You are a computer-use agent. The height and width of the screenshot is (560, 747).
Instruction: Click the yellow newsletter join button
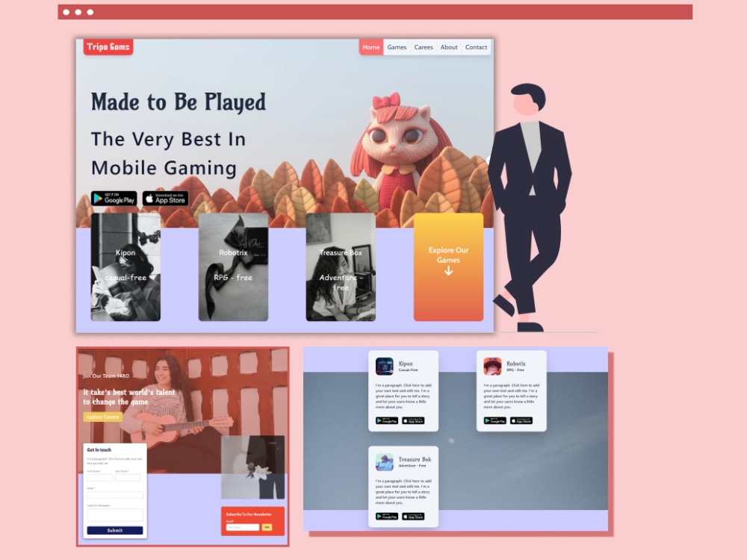[267, 527]
